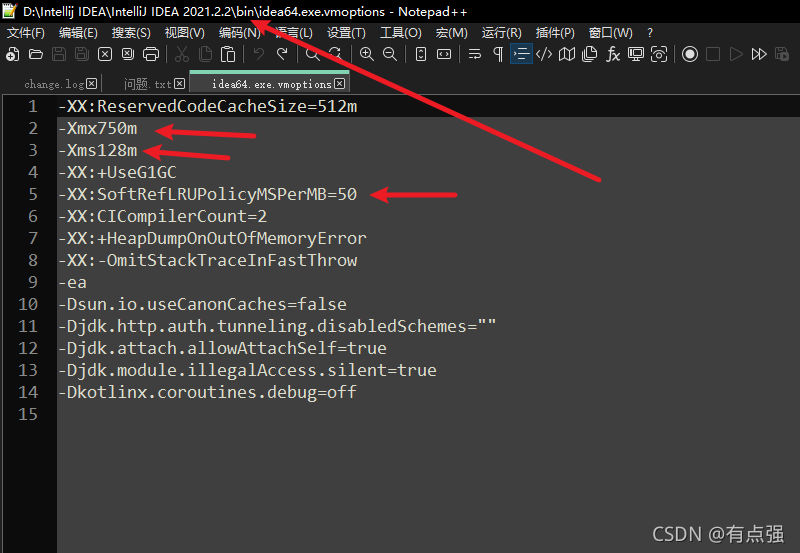Toggle synchronized vertical scrolling icon
Screen dimensions: 800x553
[x=421, y=54]
